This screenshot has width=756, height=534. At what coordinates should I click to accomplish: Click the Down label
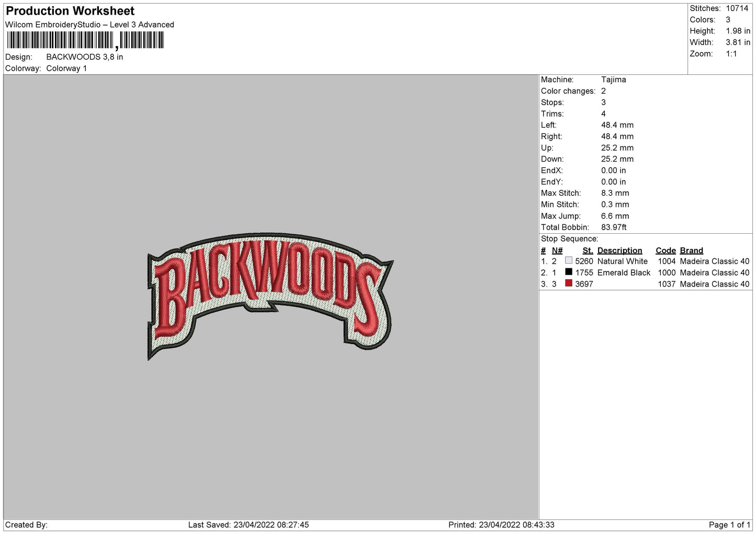point(552,159)
